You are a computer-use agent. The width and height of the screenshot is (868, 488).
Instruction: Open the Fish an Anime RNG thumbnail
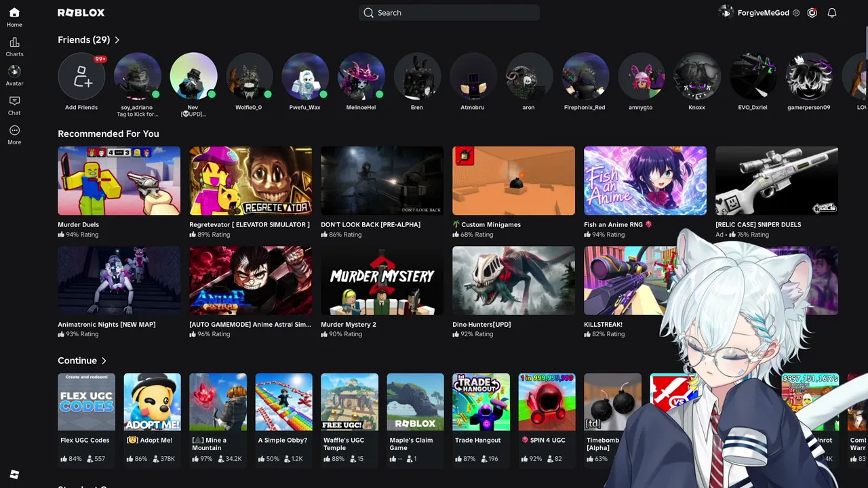646,181
